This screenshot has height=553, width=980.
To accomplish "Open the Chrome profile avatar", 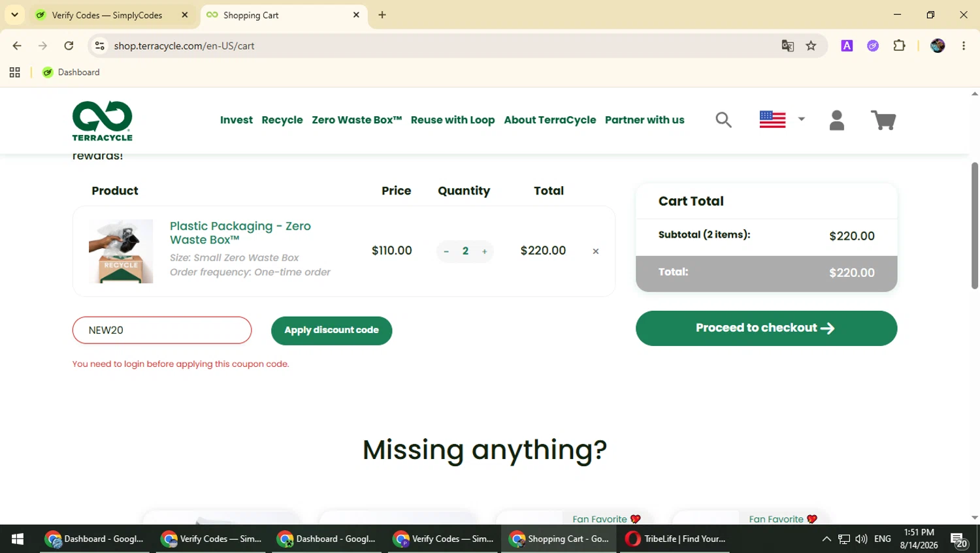I will [x=938, y=46].
